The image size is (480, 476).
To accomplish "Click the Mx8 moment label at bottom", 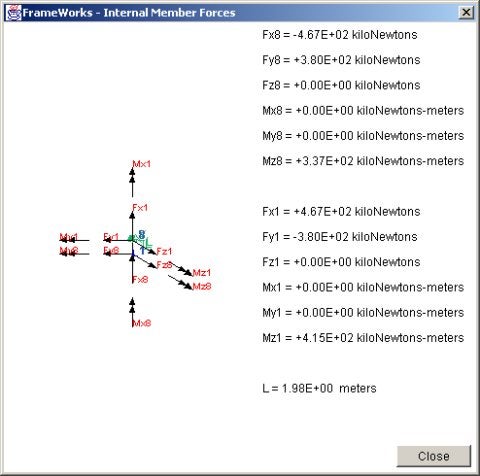I will tap(142, 323).
